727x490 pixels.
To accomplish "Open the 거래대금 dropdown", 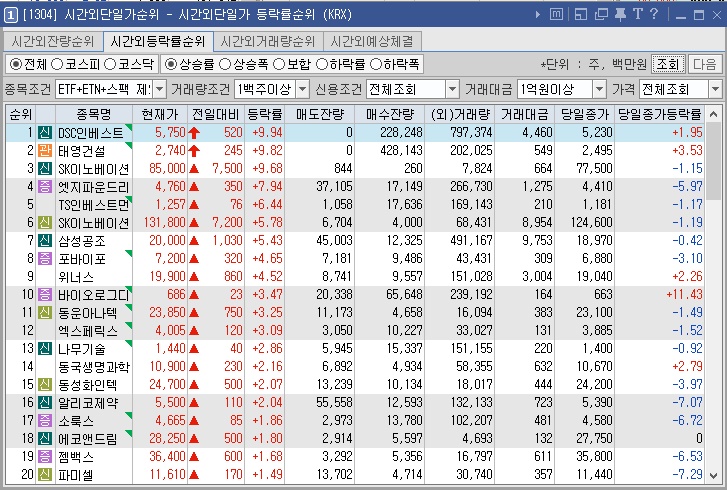I will click(x=599, y=89).
